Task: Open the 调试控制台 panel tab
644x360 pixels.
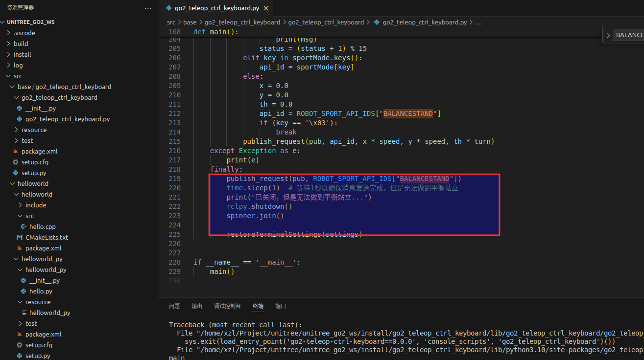Action: click(x=227, y=306)
